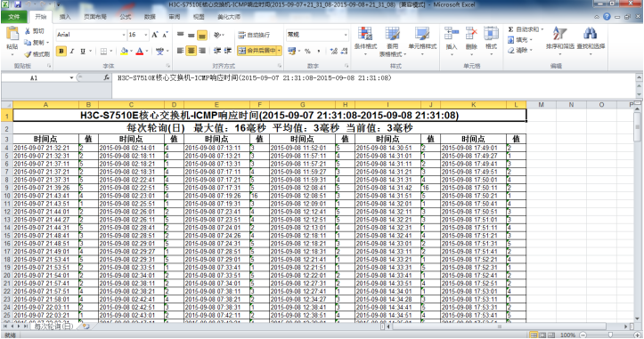Screen dimensions: 644x339
Task: Toggle align text left
Action: pos(180,51)
